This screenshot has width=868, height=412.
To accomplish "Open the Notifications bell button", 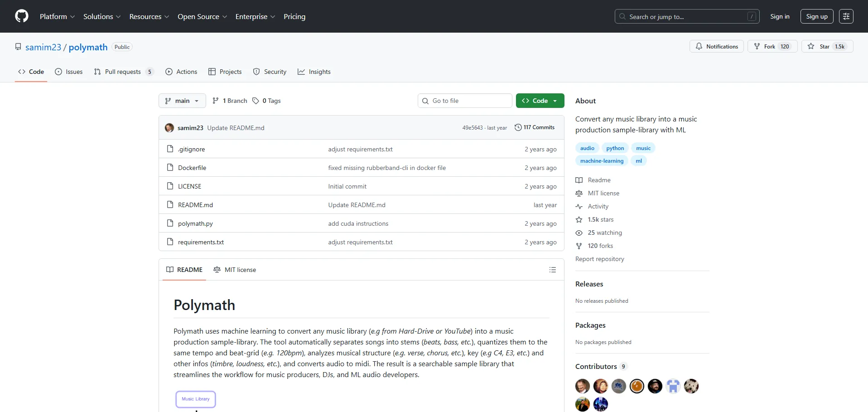I will (716, 47).
